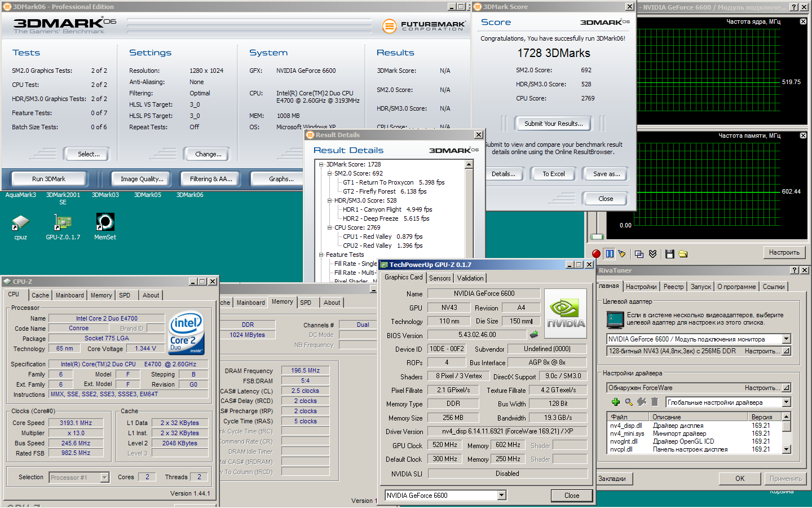Click the double down-arrow icon in monitoring toolbar
Viewport: 812px width, 508px height.
click(x=652, y=254)
